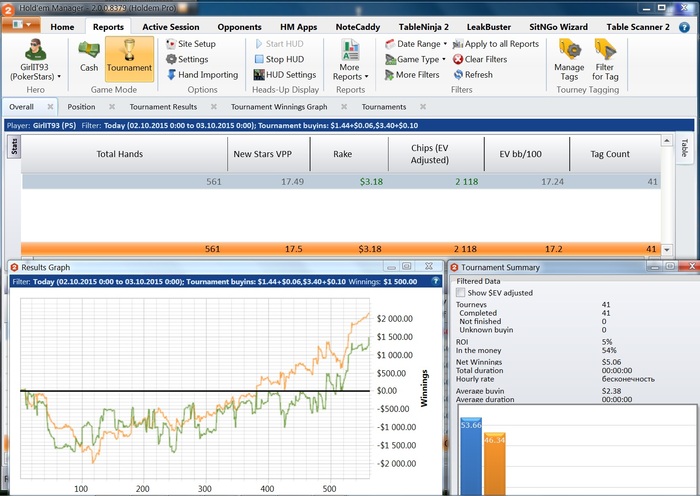700x496 pixels.
Task: Select the Overall report tab
Action: point(21,107)
